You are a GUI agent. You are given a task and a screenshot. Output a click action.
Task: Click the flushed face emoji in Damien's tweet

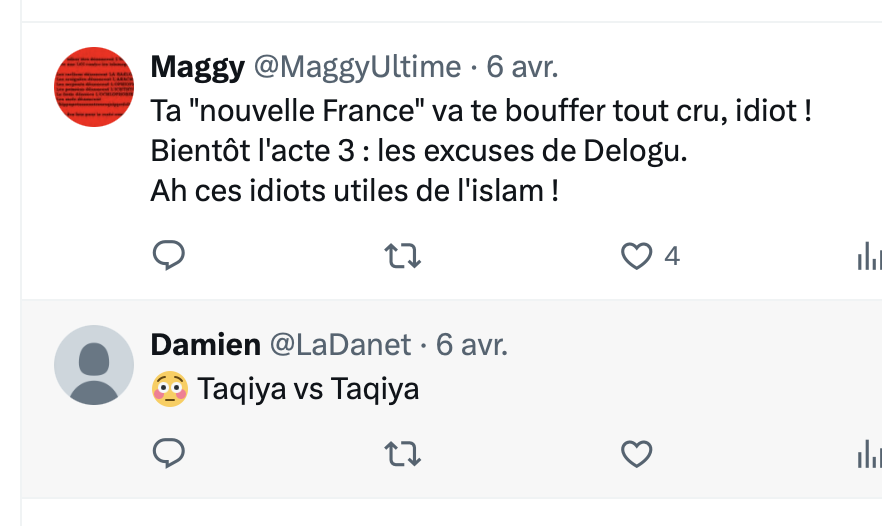point(169,389)
